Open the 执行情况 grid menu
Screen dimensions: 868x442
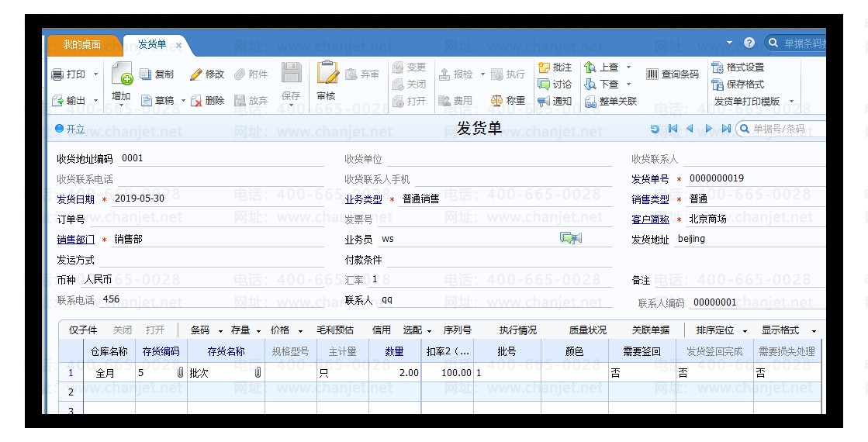pyautogui.click(x=517, y=330)
